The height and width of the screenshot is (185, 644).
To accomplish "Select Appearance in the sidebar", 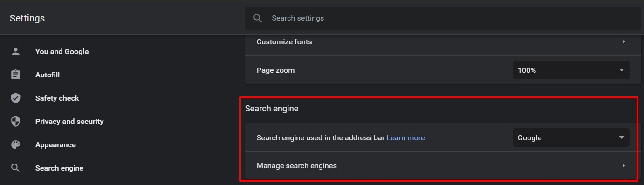I will pos(55,144).
